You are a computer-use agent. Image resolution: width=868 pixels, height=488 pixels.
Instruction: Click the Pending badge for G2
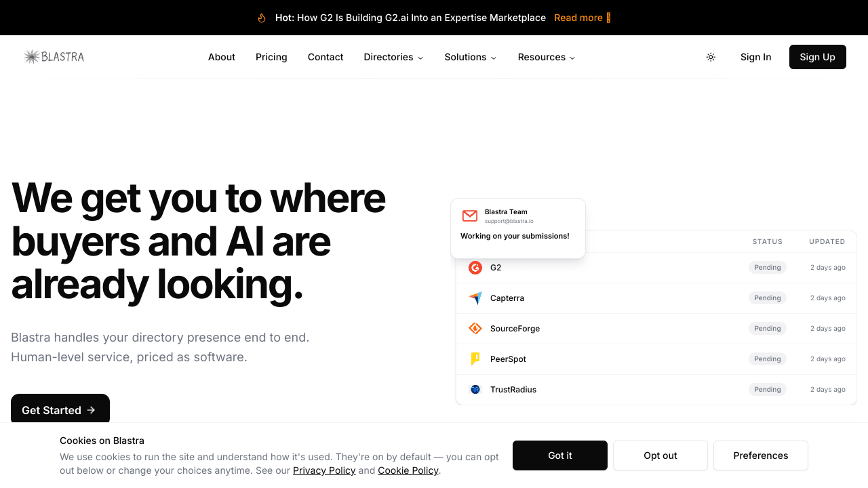tap(768, 268)
